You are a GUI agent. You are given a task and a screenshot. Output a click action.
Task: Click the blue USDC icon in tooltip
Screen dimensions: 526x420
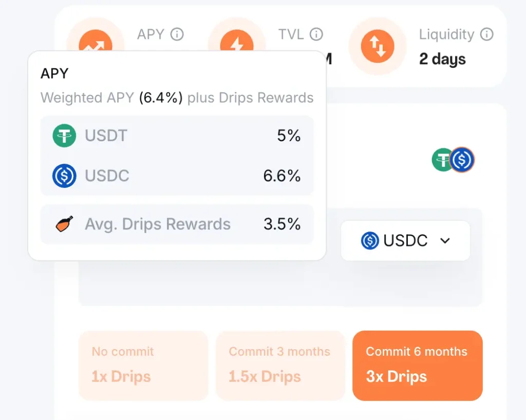(64, 176)
